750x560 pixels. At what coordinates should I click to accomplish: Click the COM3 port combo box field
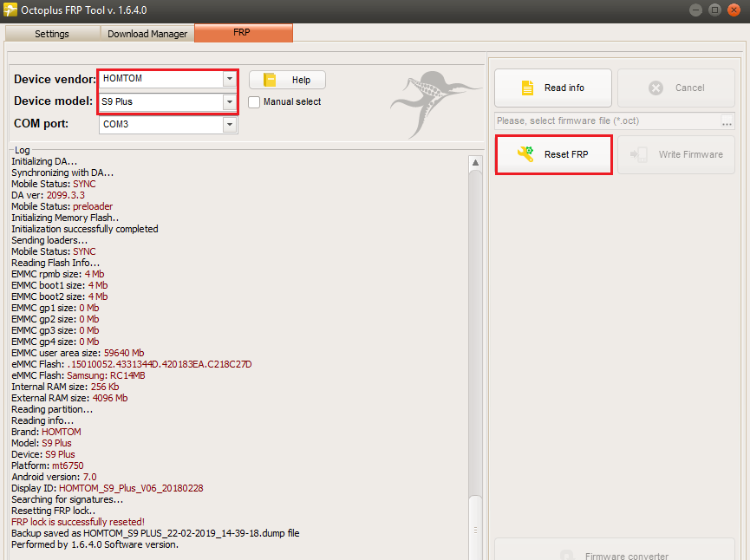[x=168, y=124]
